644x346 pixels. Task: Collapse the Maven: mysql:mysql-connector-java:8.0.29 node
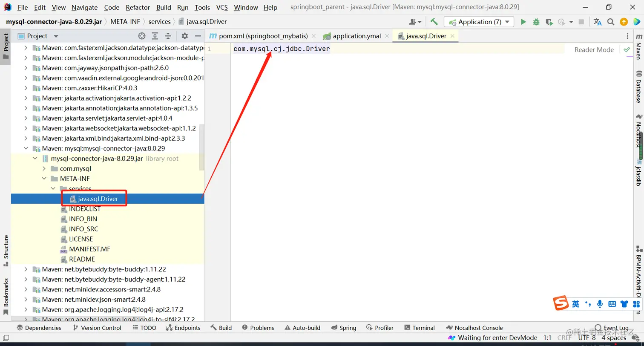[x=26, y=148]
